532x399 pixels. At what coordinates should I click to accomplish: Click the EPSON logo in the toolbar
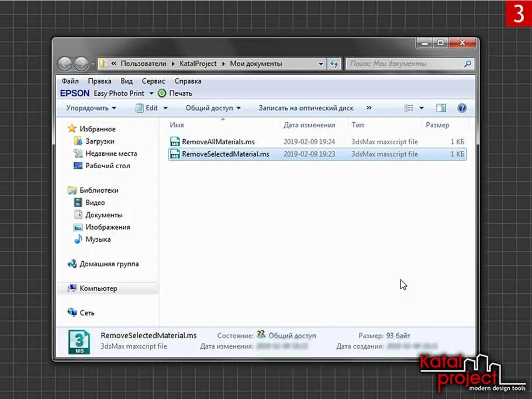(x=75, y=93)
